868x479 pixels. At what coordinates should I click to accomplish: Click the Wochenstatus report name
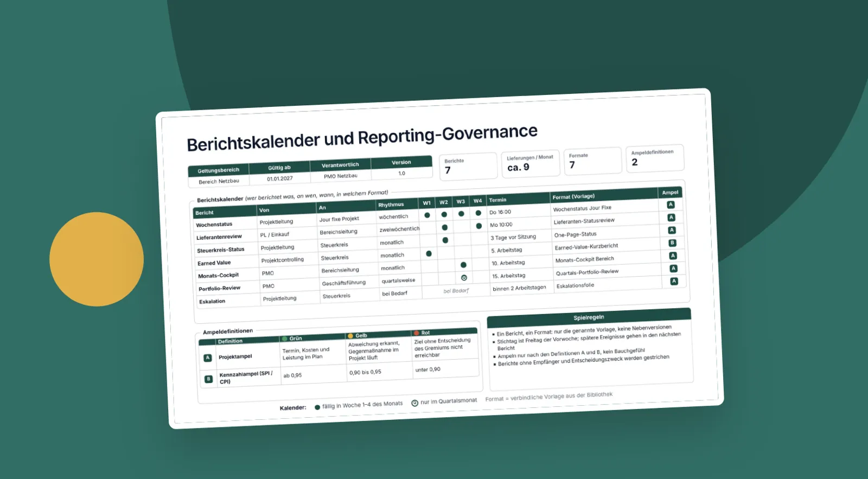coord(214,225)
